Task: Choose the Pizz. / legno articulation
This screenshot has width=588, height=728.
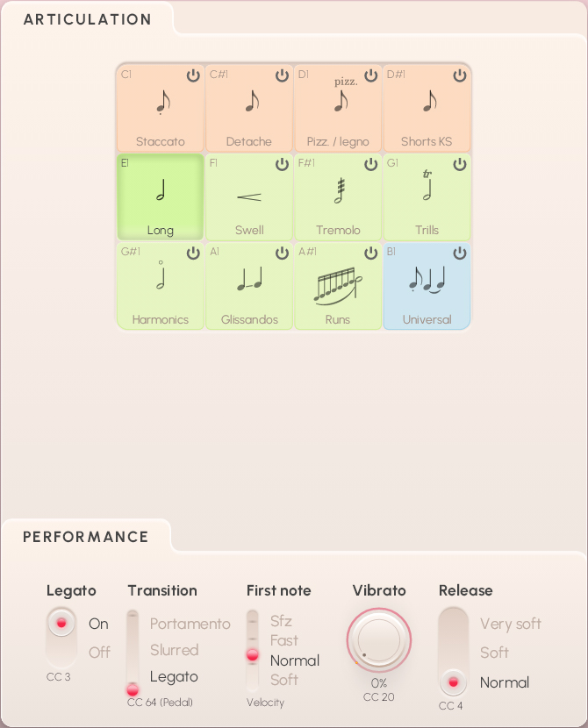Action: (x=339, y=102)
